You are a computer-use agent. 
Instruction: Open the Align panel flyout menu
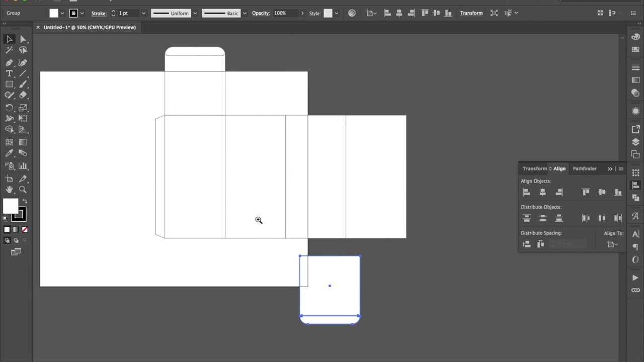(621, 169)
